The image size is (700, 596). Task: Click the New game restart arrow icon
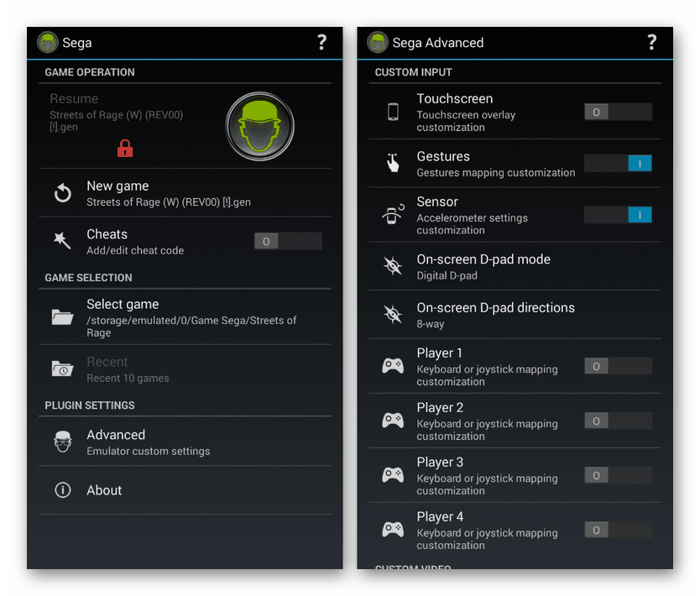pos(62,193)
